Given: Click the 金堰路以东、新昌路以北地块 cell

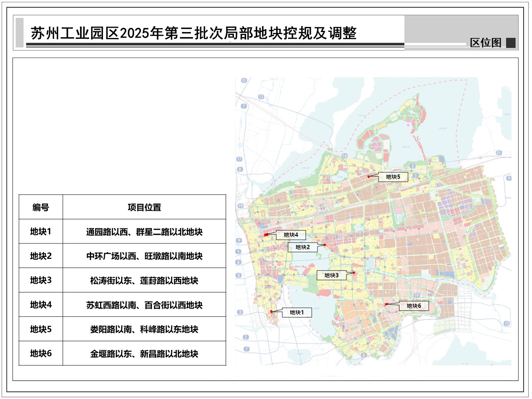Looking at the screenshot, I should click(x=144, y=353).
